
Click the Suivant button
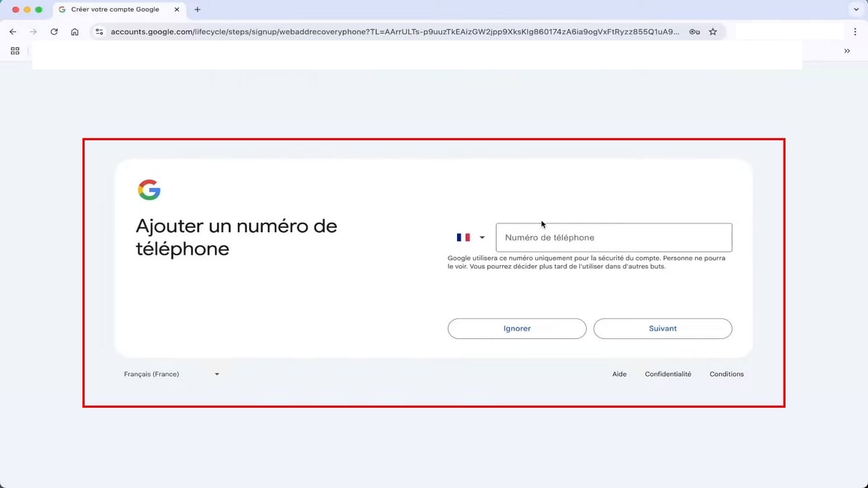tap(663, 328)
